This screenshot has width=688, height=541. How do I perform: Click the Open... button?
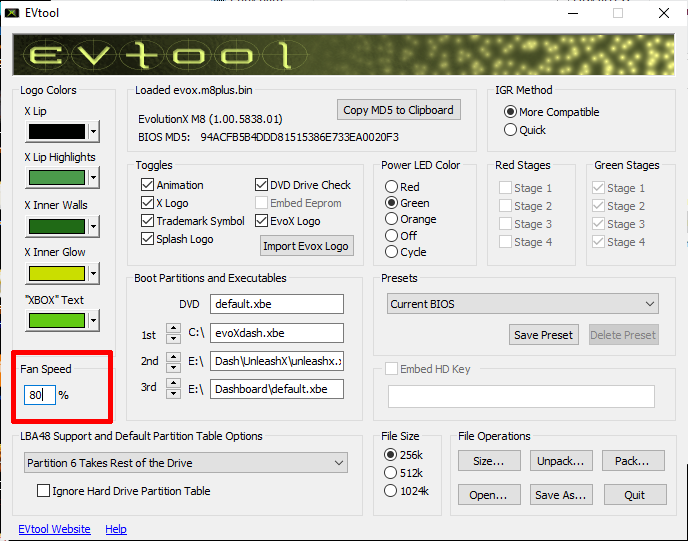[x=489, y=495]
